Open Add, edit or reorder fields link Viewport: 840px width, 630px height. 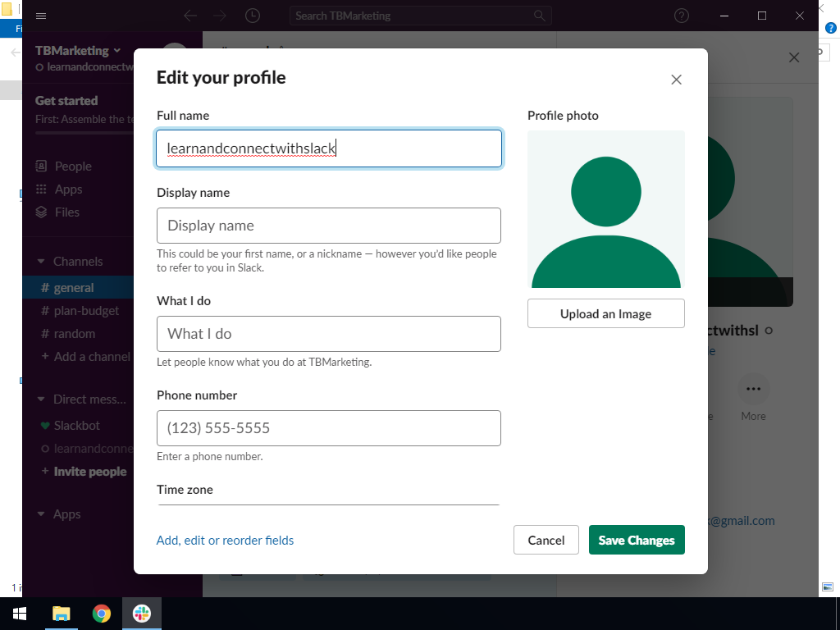(x=225, y=540)
